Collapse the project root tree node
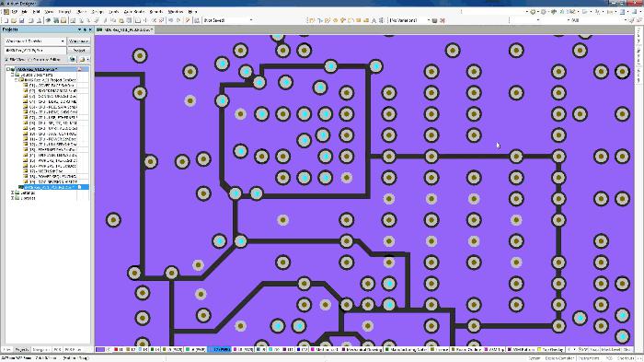This screenshot has height=362, width=644. point(7,69)
